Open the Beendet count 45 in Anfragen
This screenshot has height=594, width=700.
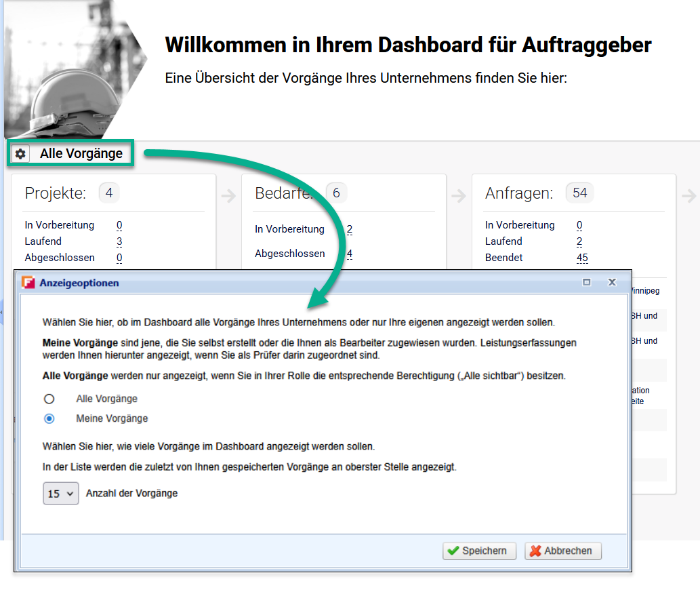[x=582, y=258]
